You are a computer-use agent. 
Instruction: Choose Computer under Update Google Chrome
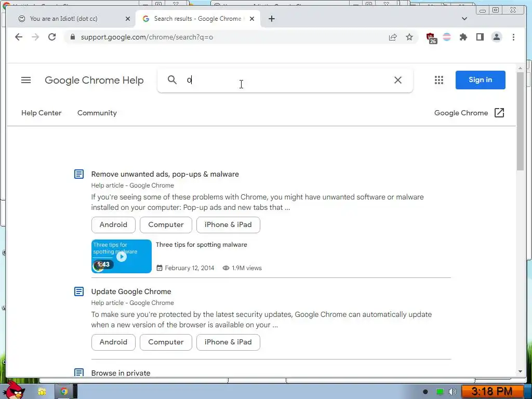166,342
